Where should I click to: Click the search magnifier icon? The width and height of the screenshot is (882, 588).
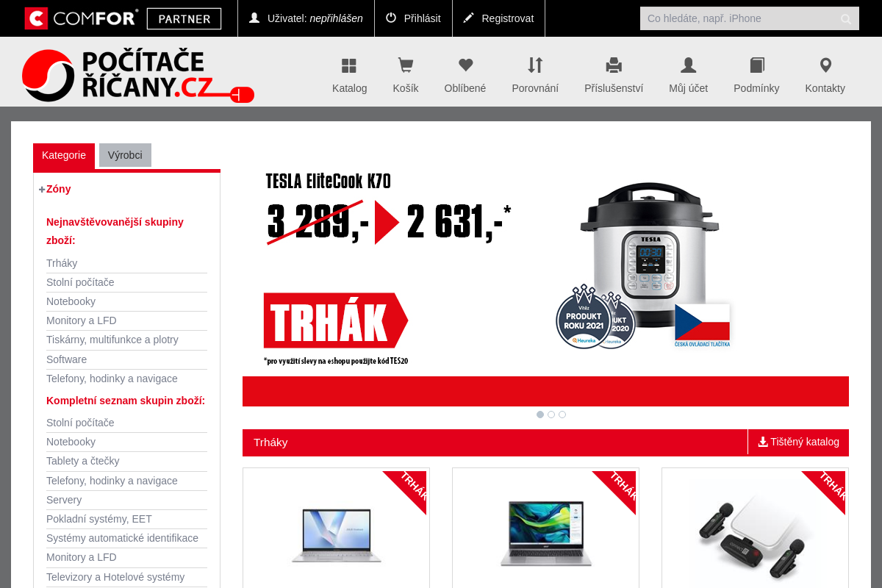pos(846,18)
